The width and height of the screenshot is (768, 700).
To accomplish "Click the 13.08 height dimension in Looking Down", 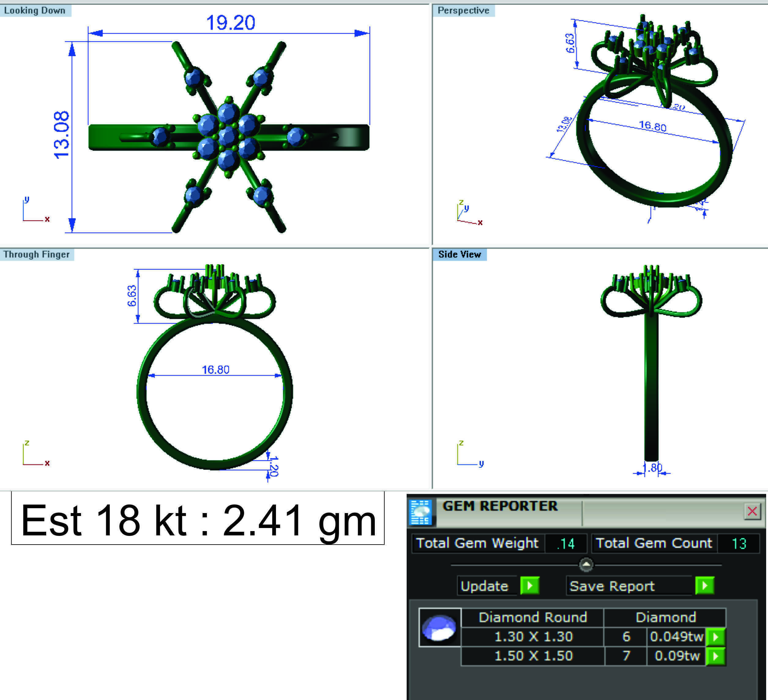I will click(62, 135).
